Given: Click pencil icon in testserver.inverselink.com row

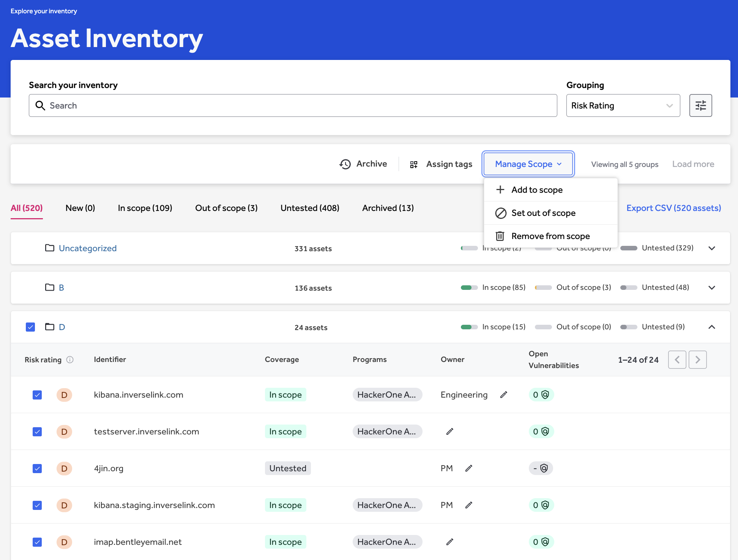Looking at the screenshot, I should click(449, 432).
